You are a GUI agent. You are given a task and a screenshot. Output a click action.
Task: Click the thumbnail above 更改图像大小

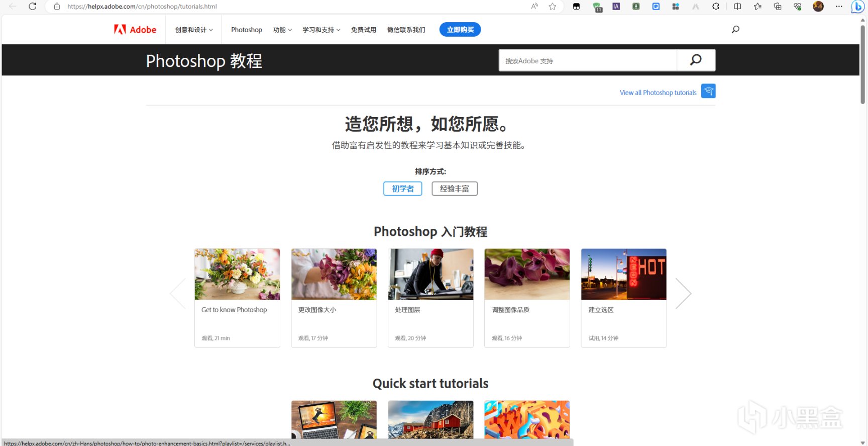(x=334, y=274)
